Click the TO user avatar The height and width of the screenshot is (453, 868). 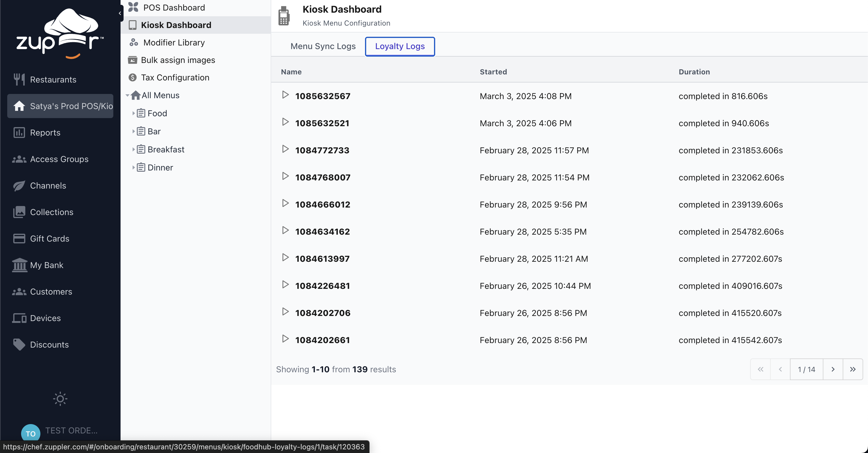click(30, 433)
